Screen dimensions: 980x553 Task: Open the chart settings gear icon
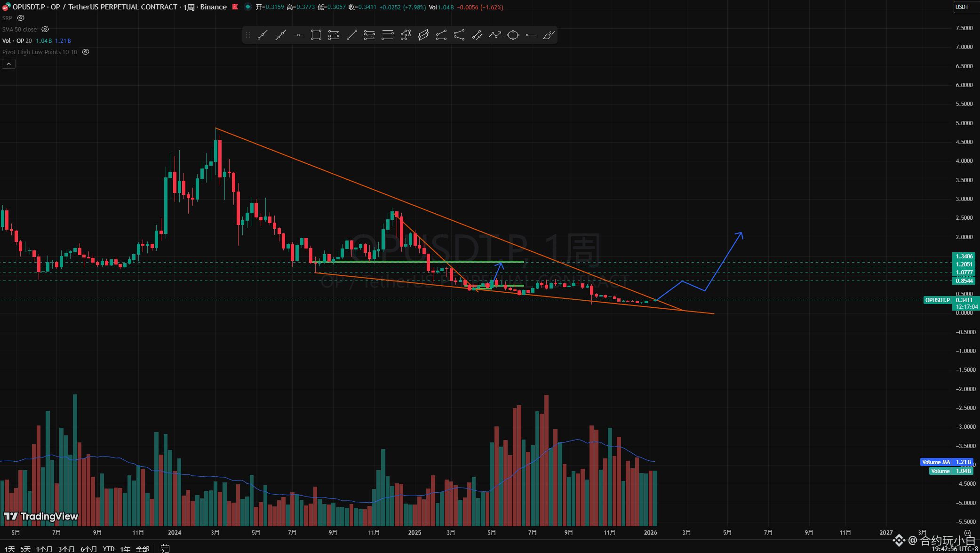tap(967, 533)
